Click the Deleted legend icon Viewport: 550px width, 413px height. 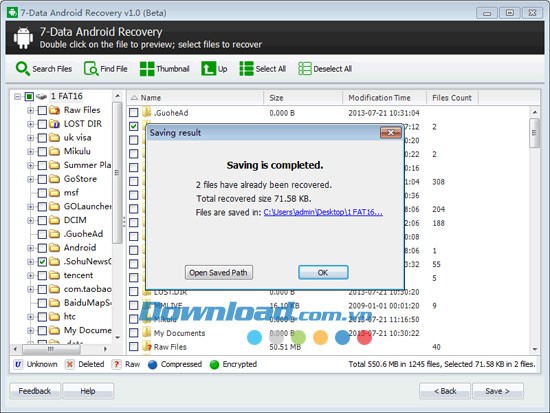69,364
